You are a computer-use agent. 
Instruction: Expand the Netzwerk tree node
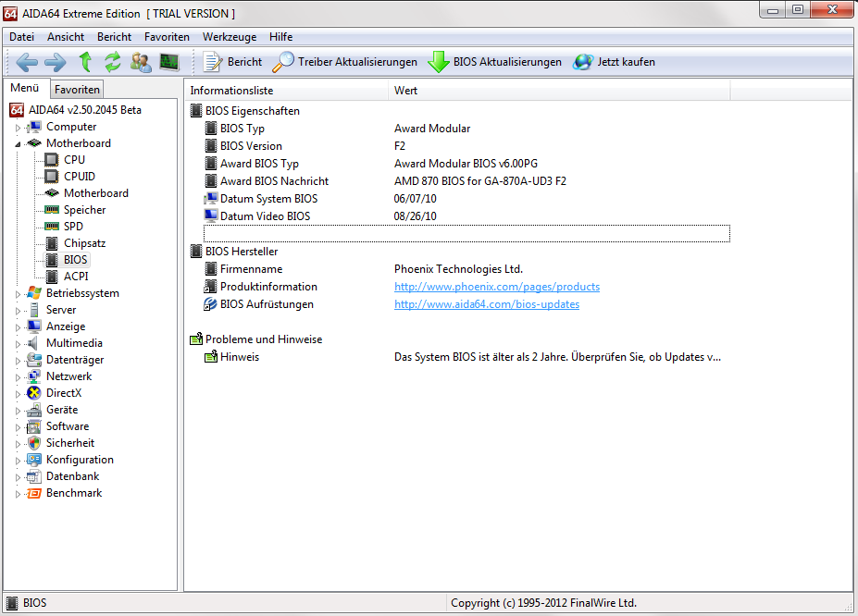[18, 377]
